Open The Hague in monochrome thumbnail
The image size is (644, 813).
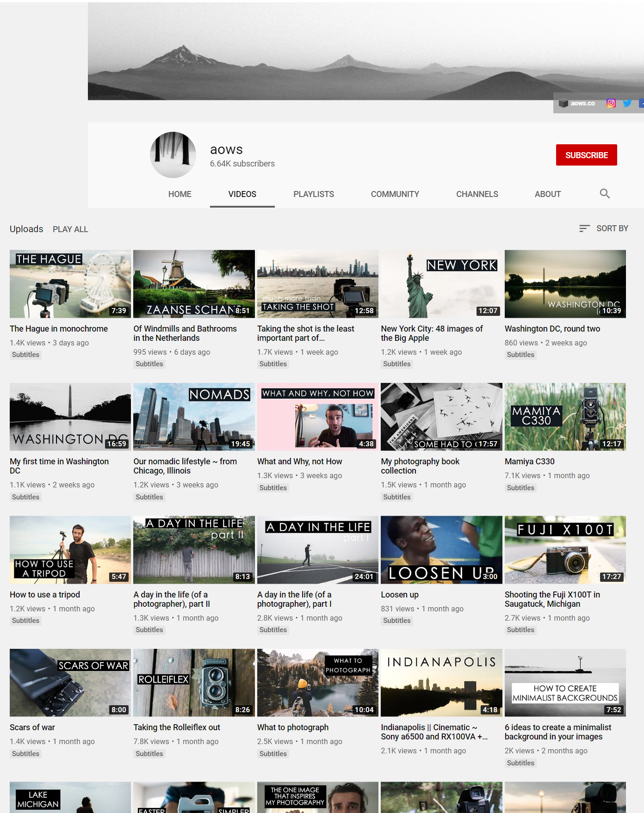click(70, 284)
